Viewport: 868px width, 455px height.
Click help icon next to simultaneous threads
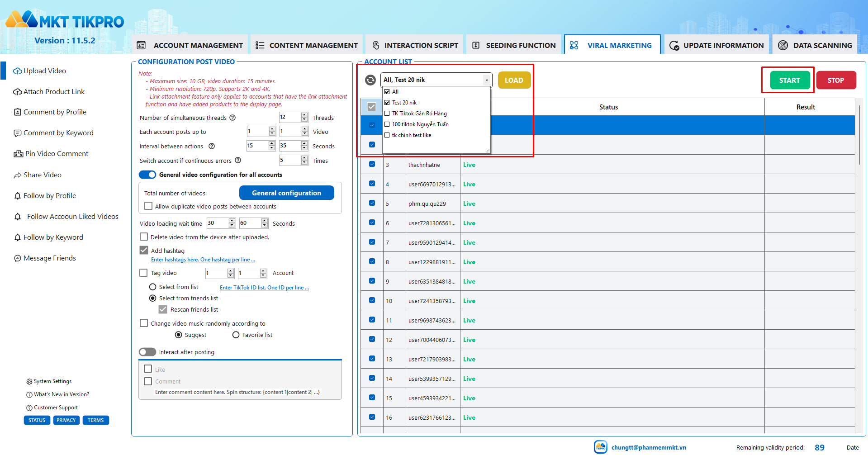click(x=232, y=118)
